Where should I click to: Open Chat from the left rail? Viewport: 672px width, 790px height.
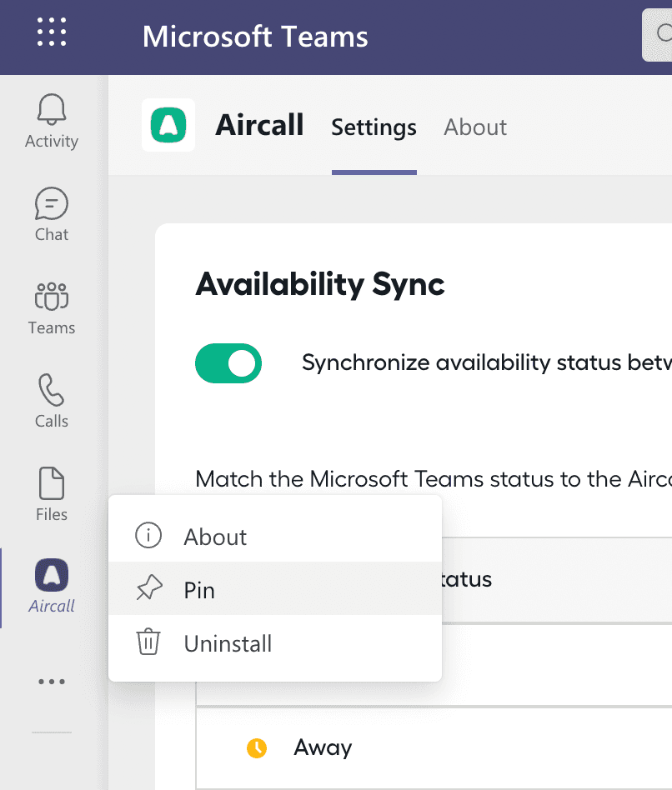click(x=52, y=214)
